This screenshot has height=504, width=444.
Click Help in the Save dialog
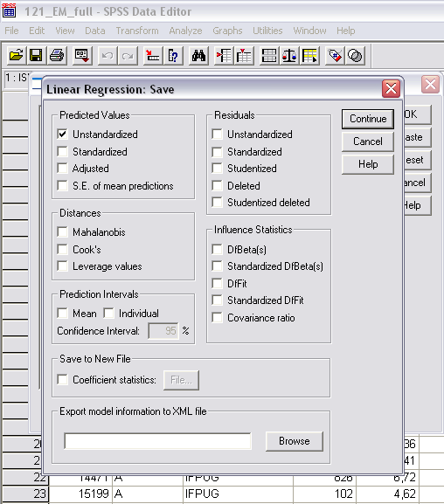point(368,164)
